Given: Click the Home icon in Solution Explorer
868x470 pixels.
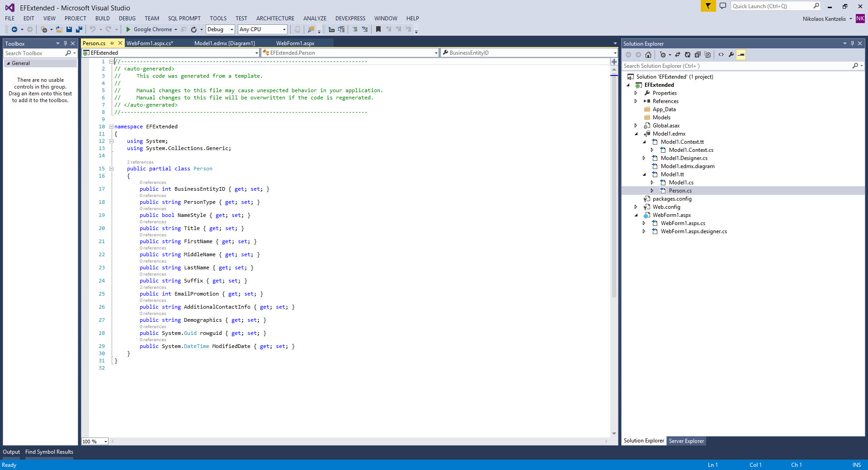Looking at the screenshot, I should (x=648, y=55).
